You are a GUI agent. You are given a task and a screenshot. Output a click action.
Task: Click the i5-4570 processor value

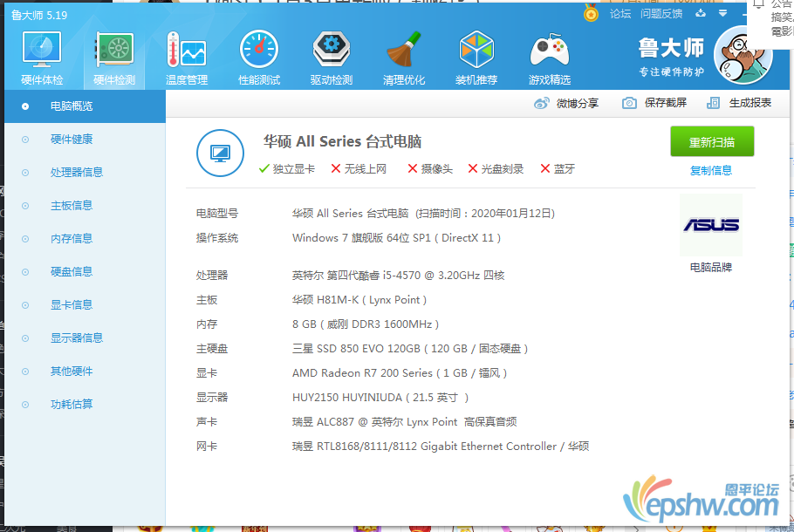399,276
